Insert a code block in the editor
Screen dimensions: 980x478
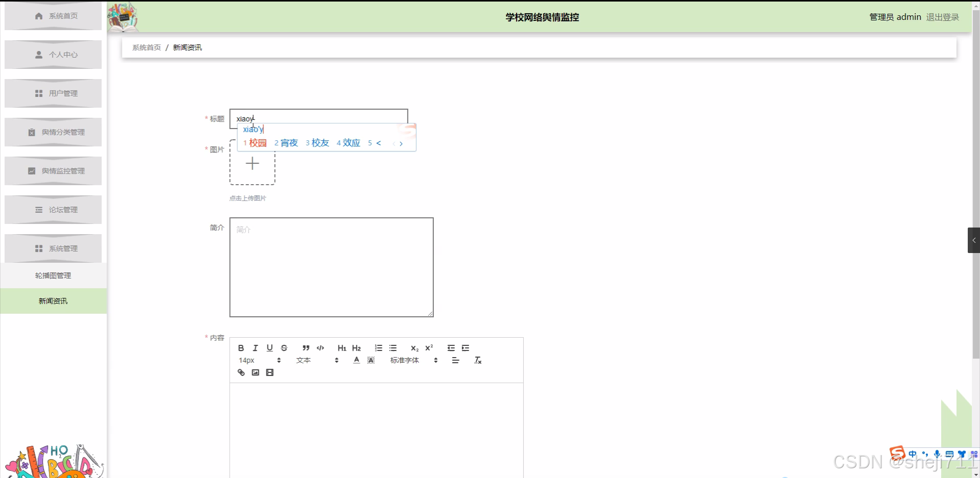[320, 348]
